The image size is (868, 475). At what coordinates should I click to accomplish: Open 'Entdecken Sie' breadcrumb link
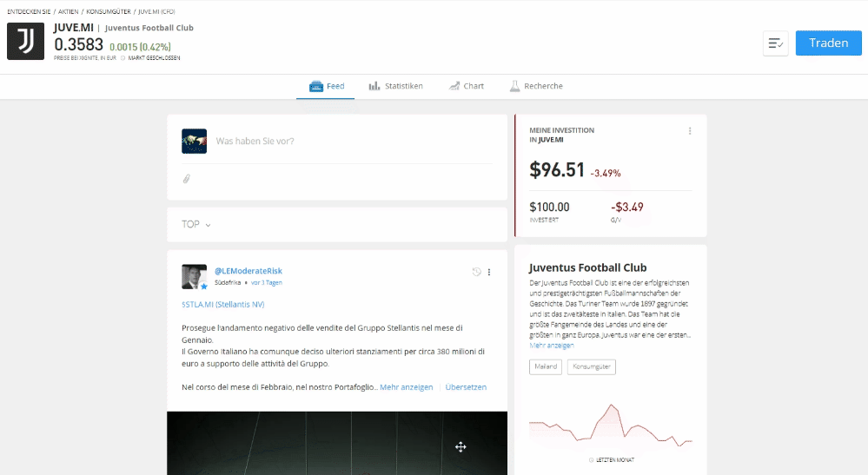tap(29, 11)
